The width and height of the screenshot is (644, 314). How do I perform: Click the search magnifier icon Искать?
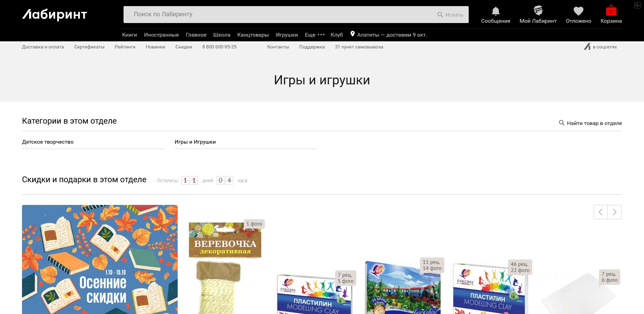click(440, 15)
